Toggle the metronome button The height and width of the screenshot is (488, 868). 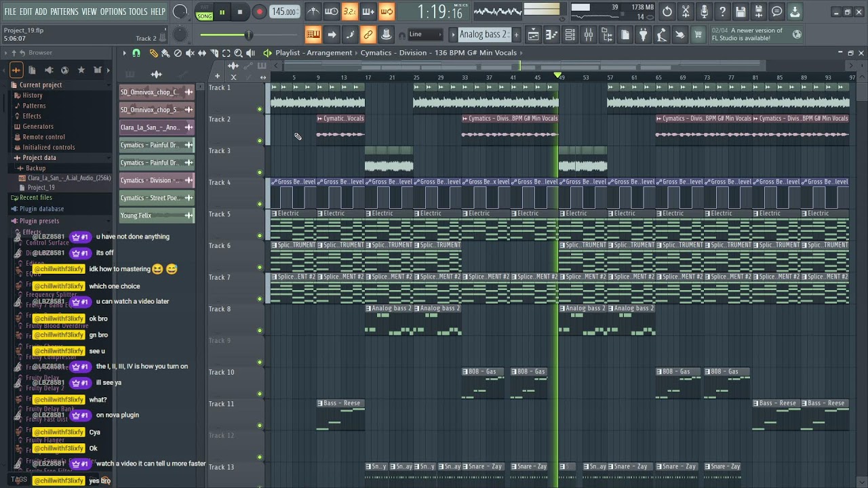pyautogui.click(x=313, y=12)
